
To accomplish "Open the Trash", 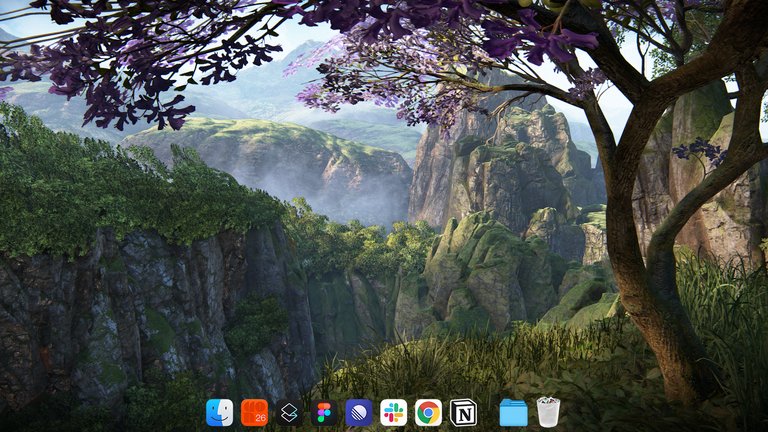I will coord(548,412).
